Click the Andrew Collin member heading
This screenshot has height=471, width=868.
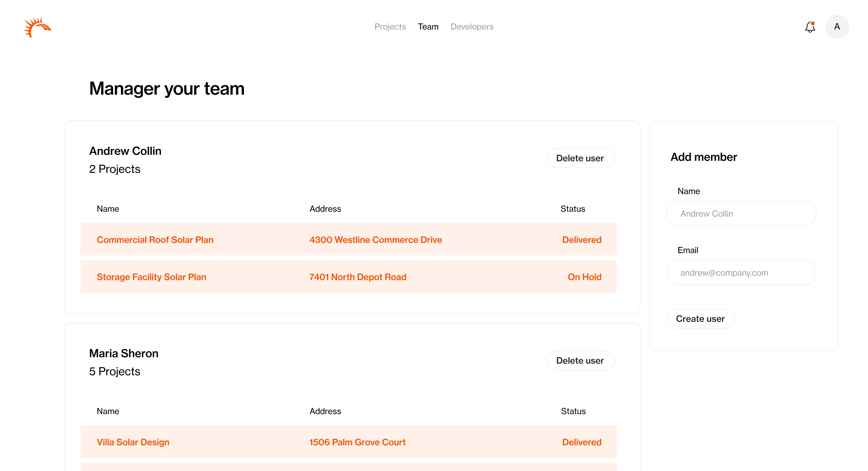pyautogui.click(x=125, y=151)
